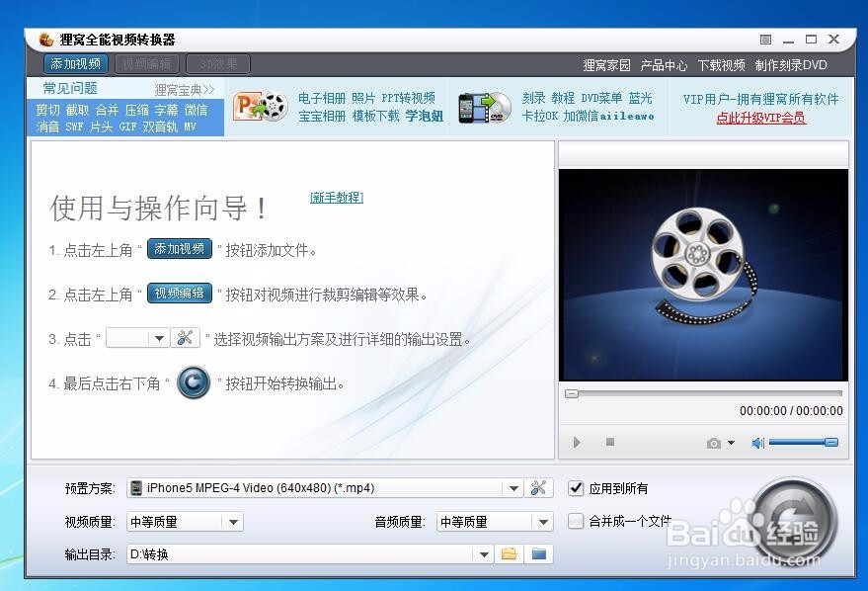Screen dimensions: 868x591
Task: Click the film reel preview area
Action: pyautogui.click(x=703, y=274)
